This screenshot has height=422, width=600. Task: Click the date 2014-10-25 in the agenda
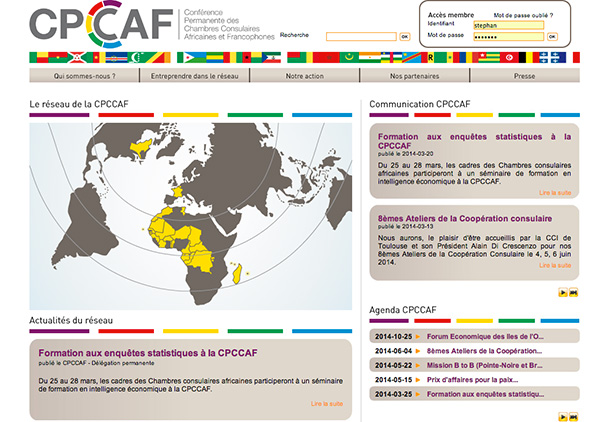(393, 337)
